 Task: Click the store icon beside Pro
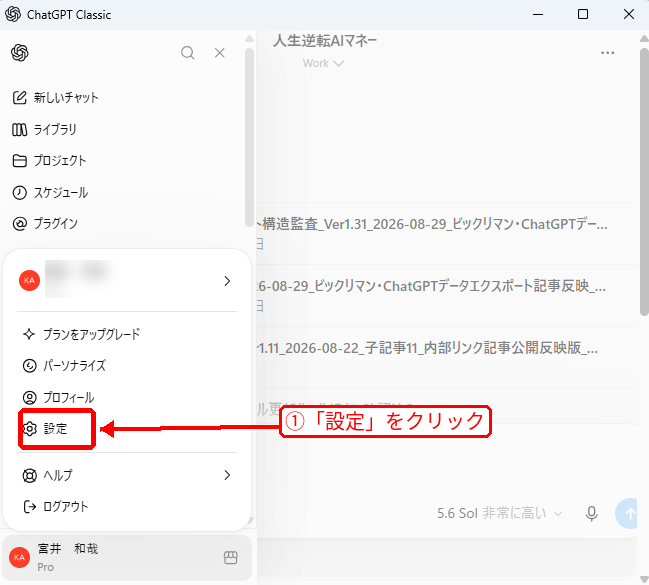pyautogui.click(x=231, y=558)
